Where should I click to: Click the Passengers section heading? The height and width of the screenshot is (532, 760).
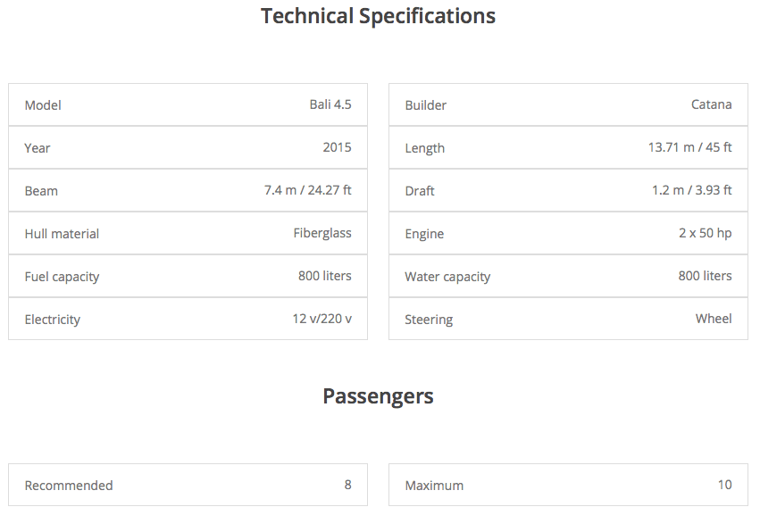(378, 396)
